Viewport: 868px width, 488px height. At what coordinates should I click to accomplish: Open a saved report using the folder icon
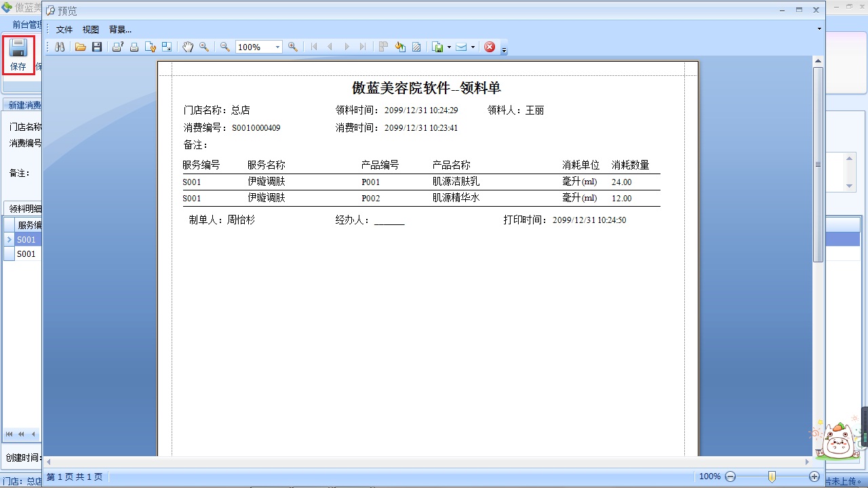pyautogui.click(x=80, y=47)
